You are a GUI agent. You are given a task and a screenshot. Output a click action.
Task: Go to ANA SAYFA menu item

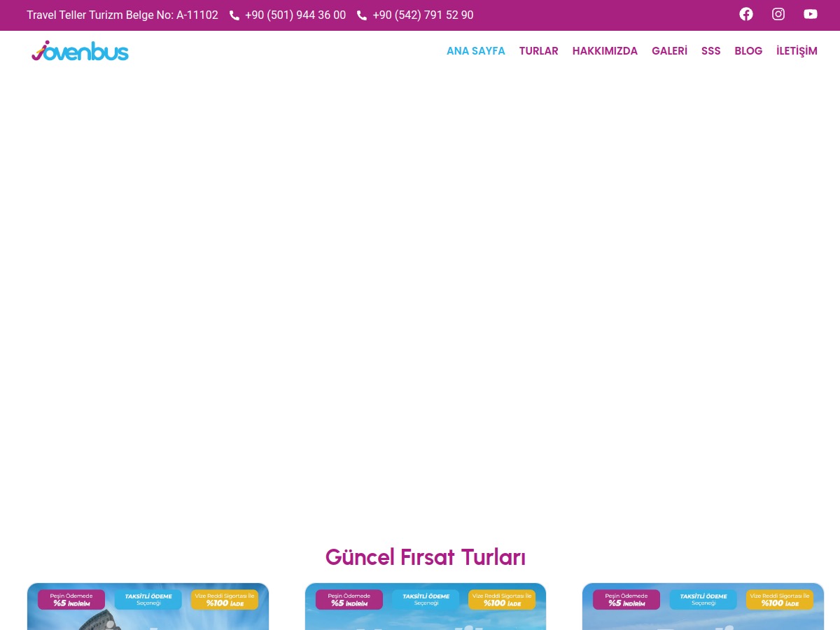pos(476,51)
